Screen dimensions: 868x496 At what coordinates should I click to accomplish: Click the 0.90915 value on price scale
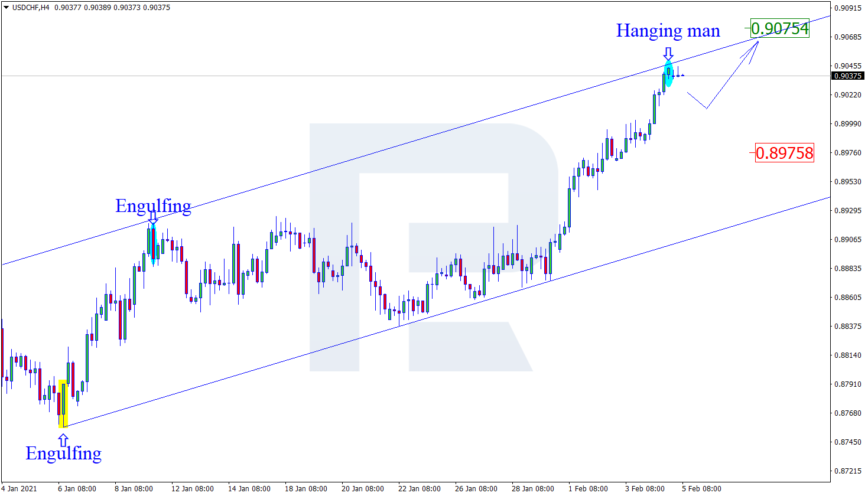coord(848,8)
